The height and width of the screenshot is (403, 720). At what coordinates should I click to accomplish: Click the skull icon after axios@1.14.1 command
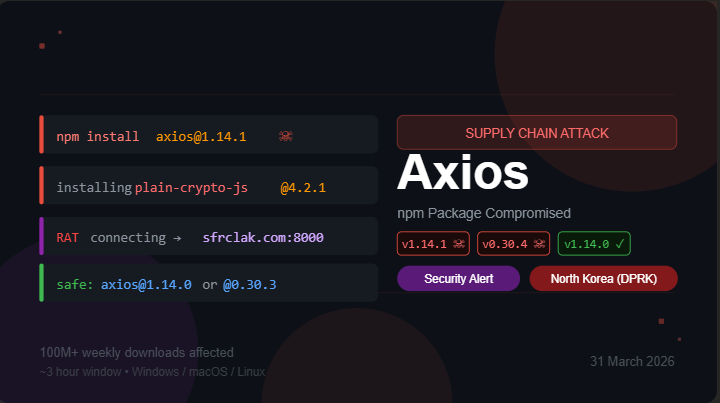point(286,136)
